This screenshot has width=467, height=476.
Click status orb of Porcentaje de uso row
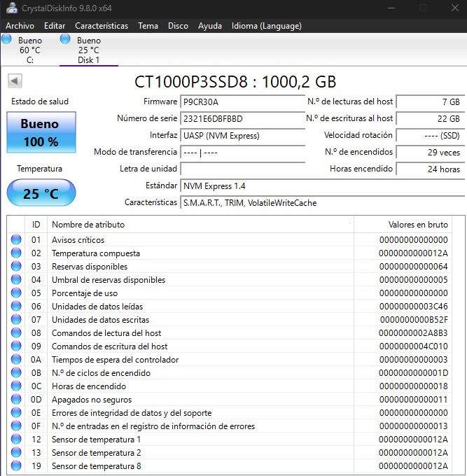click(x=16, y=293)
